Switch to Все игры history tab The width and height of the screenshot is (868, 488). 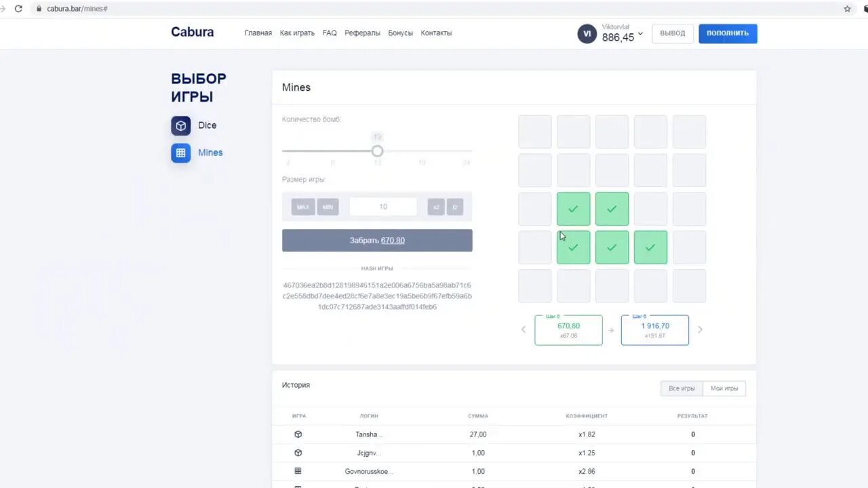(x=682, y=388)
